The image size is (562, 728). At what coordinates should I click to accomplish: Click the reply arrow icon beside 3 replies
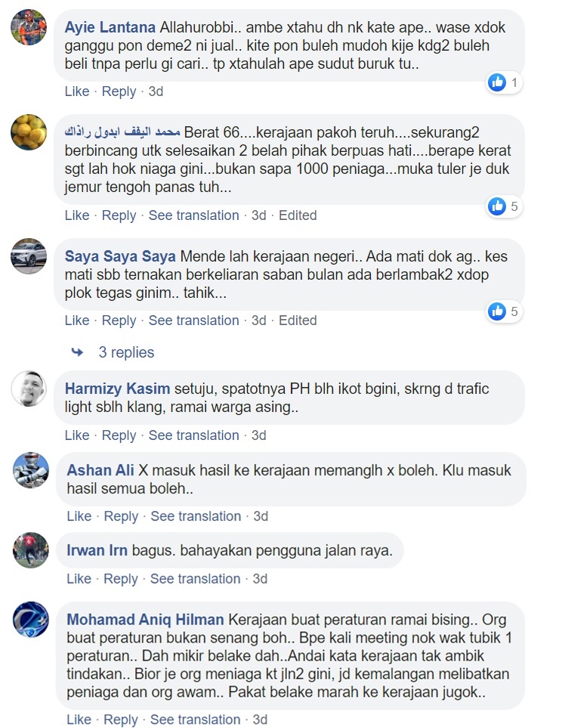[x=77, y=352]
